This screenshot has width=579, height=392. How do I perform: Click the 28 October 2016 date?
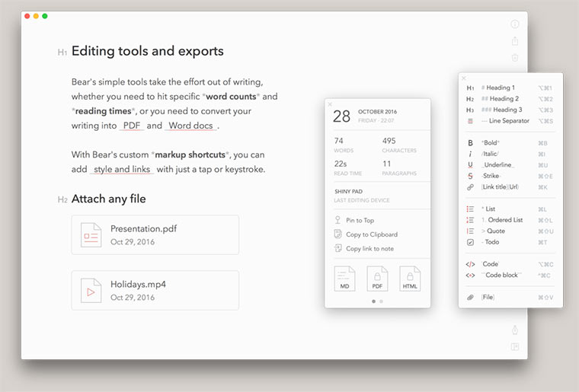coord(365,116)
